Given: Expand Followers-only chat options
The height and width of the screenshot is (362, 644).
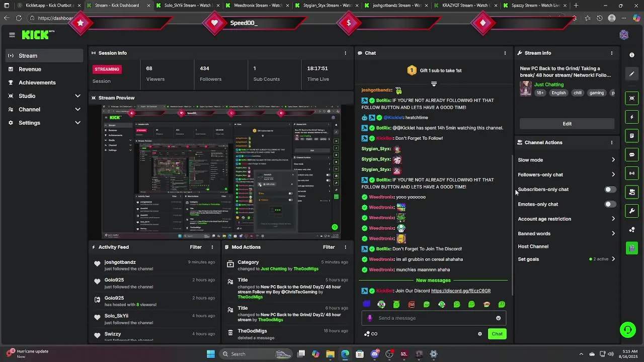Looking at the screenshot, I should (613, 174).
